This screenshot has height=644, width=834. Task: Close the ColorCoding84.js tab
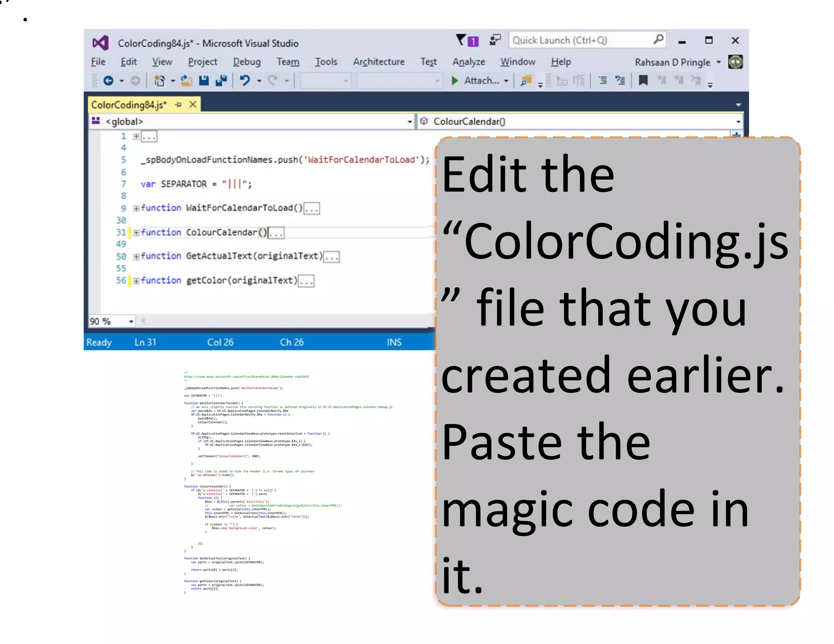[193, 105]
